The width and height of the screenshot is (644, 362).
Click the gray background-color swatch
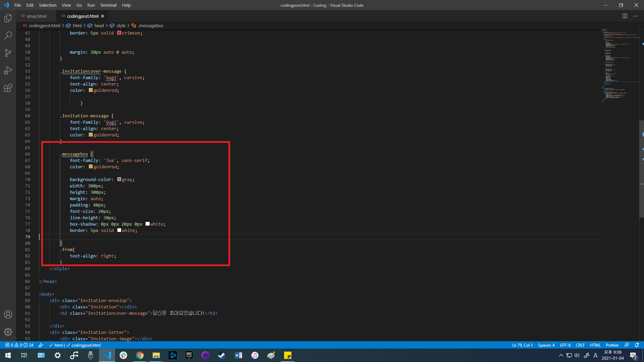(119, 179)
